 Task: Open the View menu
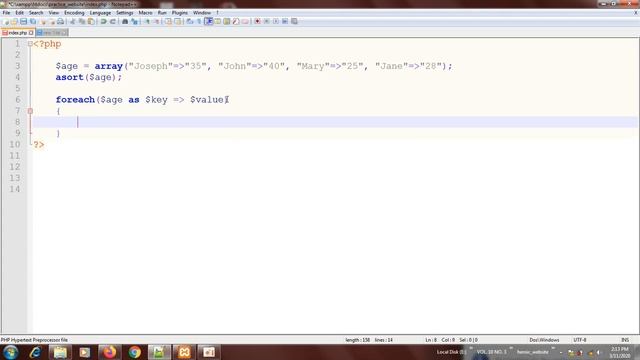tap(53, 13)
